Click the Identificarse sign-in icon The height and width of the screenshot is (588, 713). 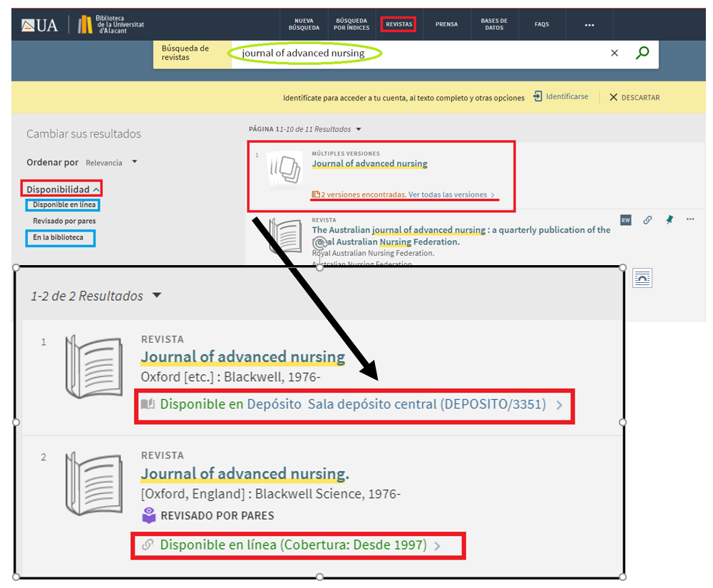pyautogui.click(x=538, y=97)
